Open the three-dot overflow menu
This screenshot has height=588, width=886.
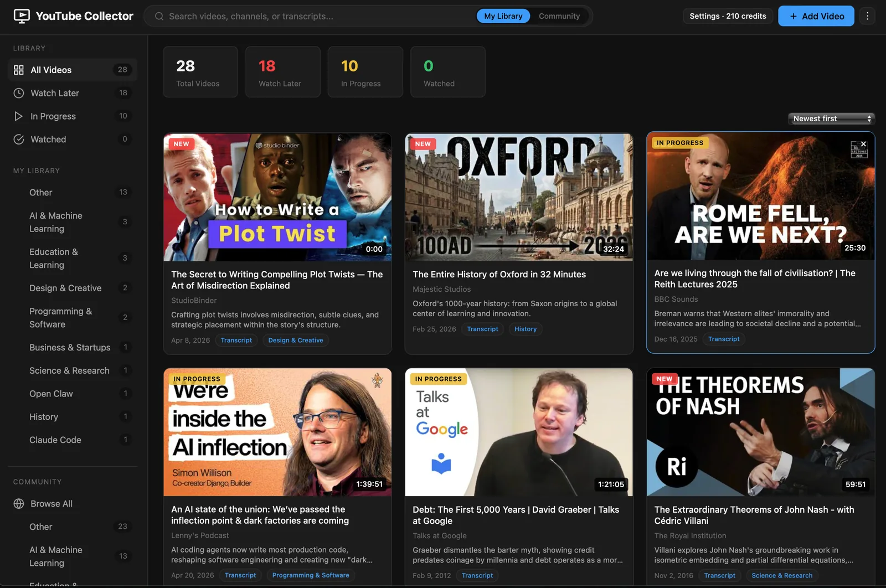click(868, 16)
